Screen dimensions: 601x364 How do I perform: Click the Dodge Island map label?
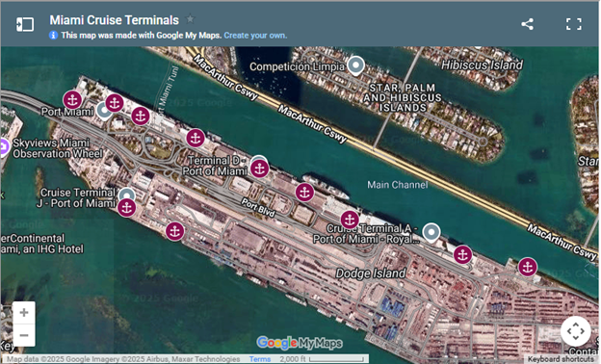point(371,273)
